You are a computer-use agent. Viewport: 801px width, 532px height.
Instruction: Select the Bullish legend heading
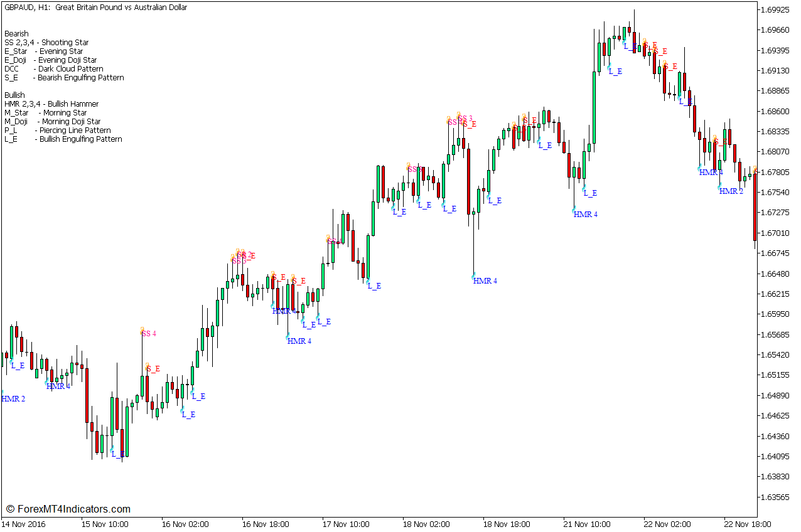coord(14,95)
